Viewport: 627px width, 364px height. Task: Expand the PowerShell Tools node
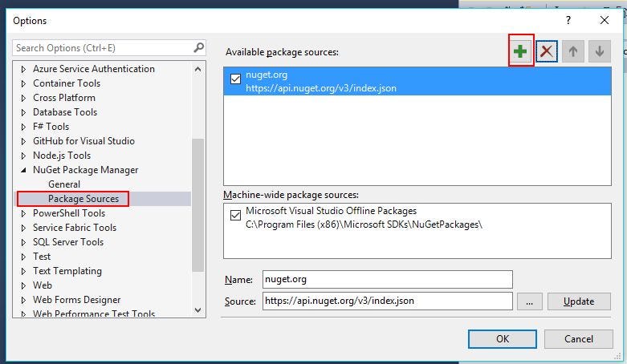[23, 213]
